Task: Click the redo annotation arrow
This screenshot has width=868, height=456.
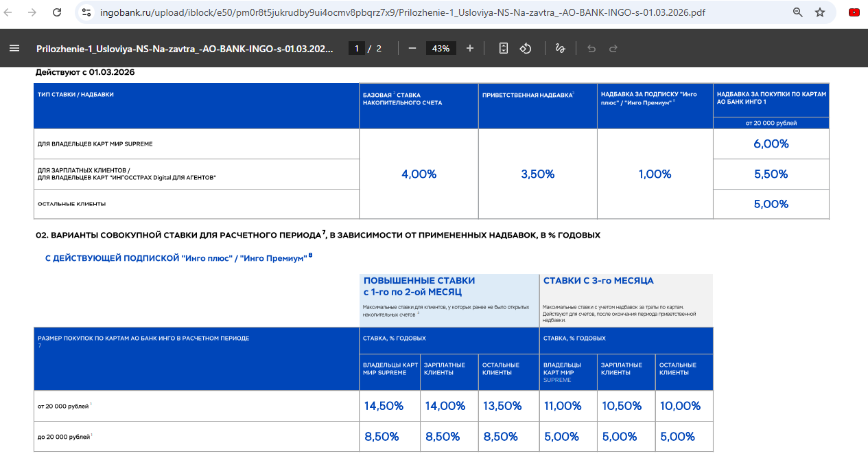Action: tap(613, 48)
